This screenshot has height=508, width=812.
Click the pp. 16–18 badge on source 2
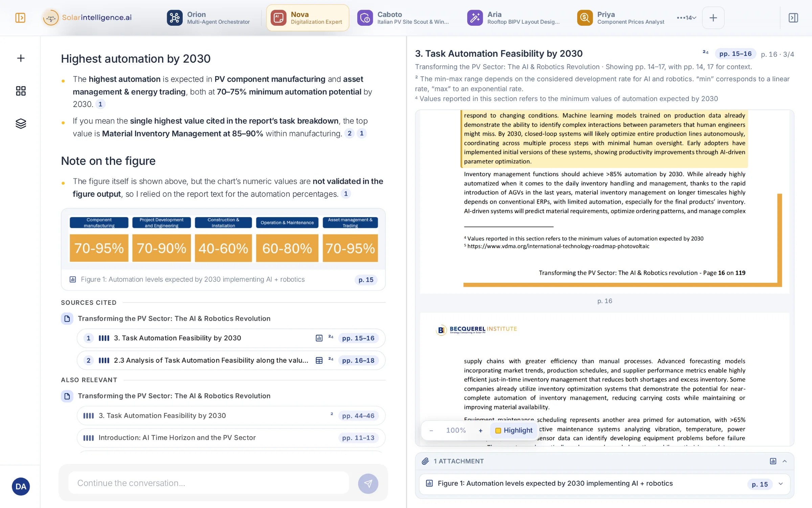(x=358, y=360)
